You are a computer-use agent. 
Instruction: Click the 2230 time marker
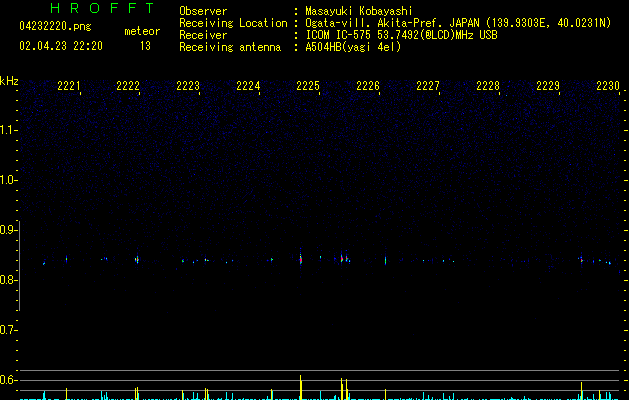coord(608,86)
